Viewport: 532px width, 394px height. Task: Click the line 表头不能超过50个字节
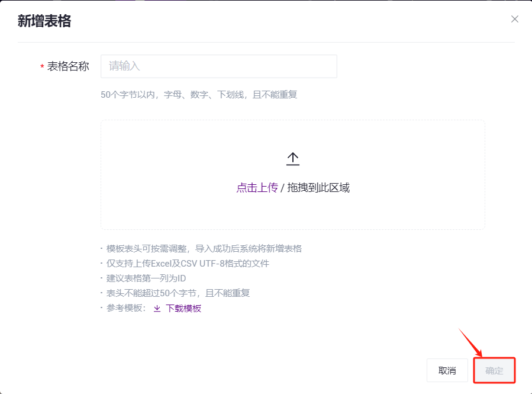[x=178, y=293]
